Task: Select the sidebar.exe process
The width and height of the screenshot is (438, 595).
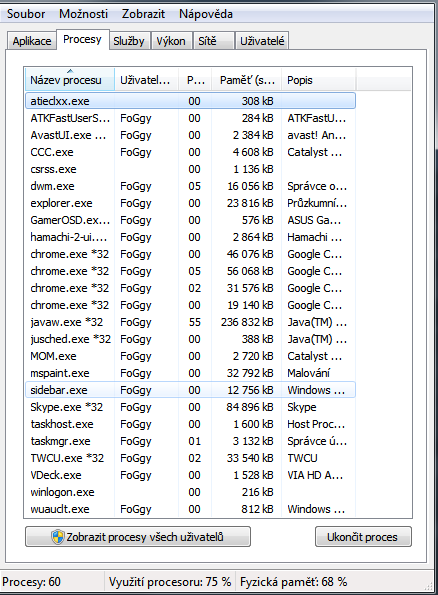Action: [x=190, y=390]
